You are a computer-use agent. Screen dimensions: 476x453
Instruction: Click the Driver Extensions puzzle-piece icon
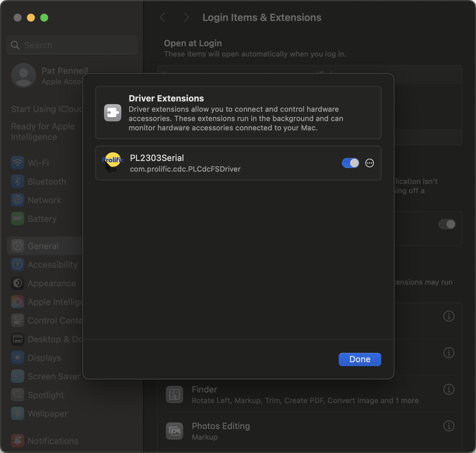[113, 113]
